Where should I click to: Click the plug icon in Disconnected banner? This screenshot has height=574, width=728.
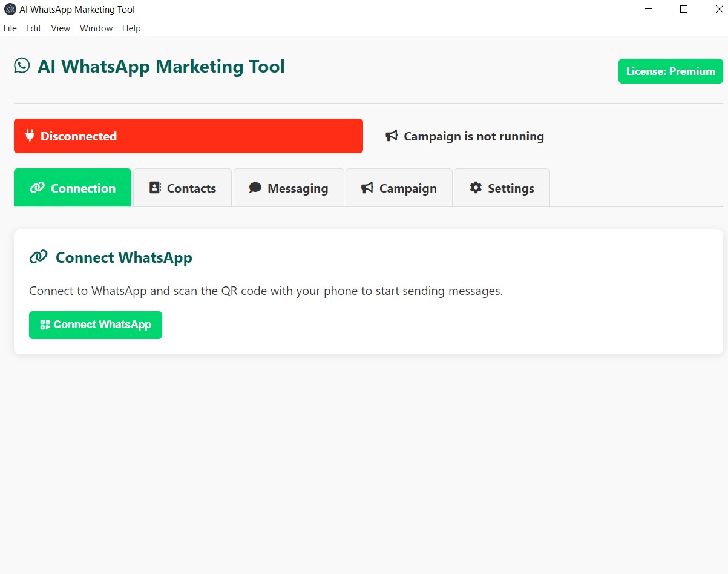(x=30, y=136)
